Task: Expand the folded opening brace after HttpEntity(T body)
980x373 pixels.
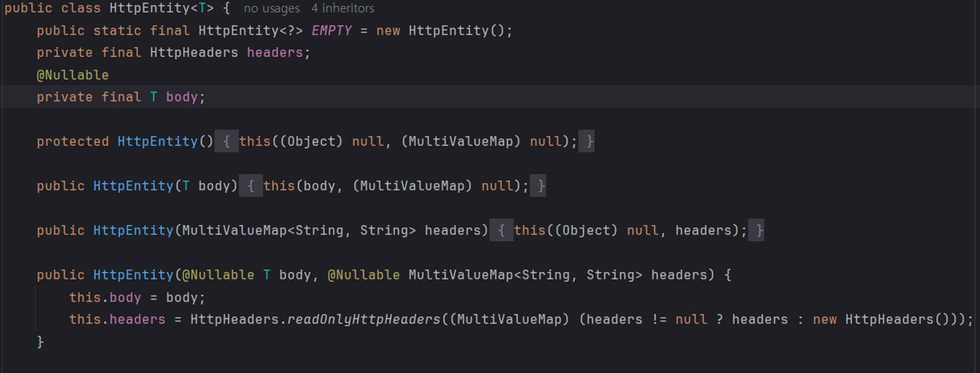Action: coord(250,186)
